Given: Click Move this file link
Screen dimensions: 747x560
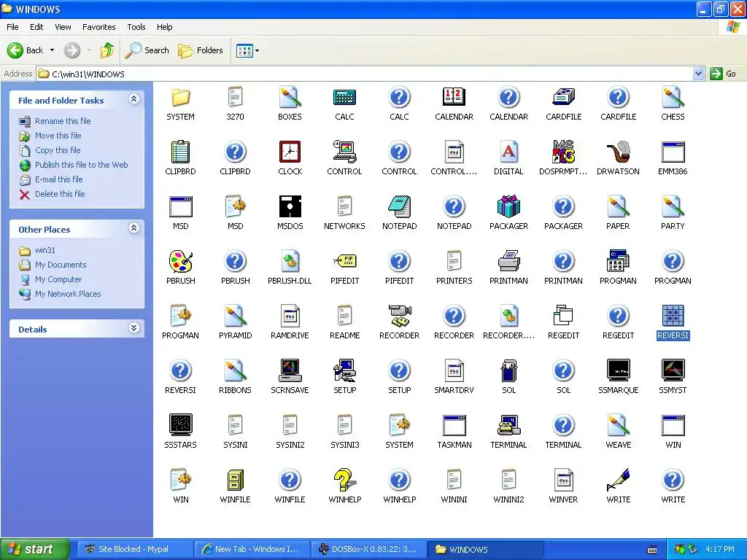Looking at the screenshot, I should pyautogui.click(x=58, y=136).
